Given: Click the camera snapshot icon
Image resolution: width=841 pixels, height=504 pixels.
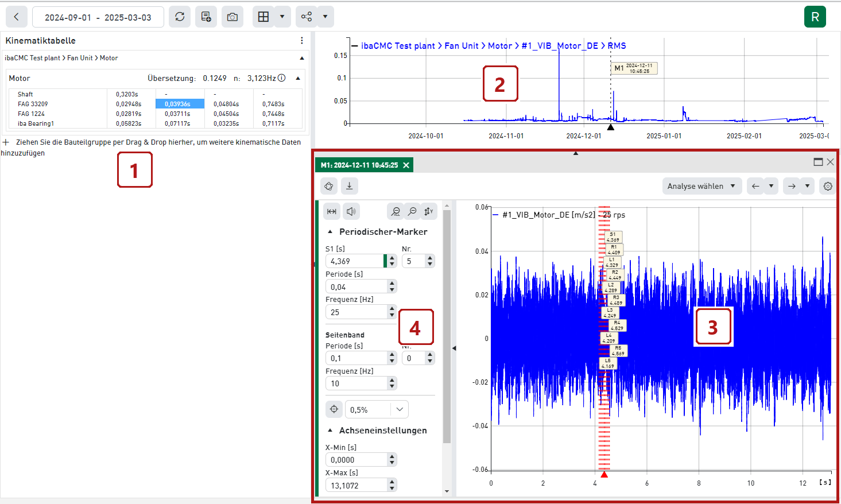Looking at the screenshot, I should coord(232,17).
